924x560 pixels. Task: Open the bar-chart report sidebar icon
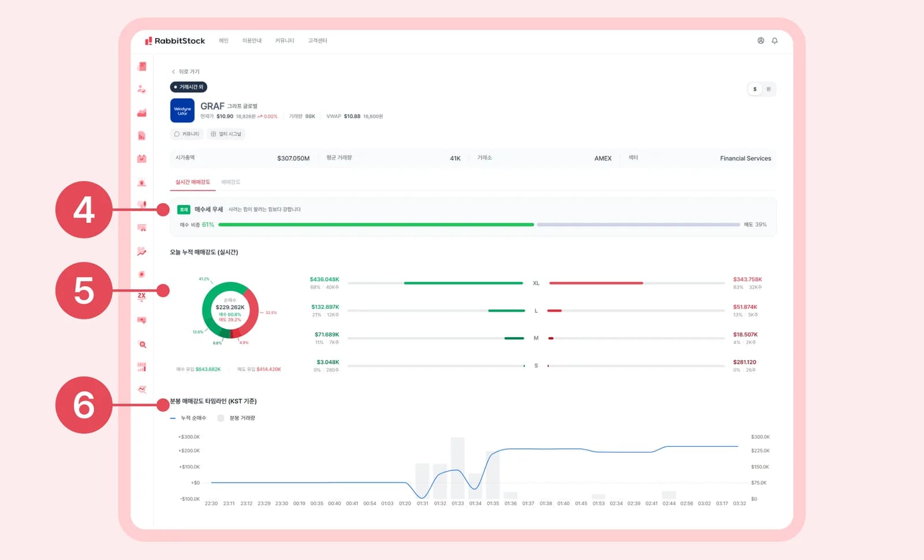click(x=142, y=136)
